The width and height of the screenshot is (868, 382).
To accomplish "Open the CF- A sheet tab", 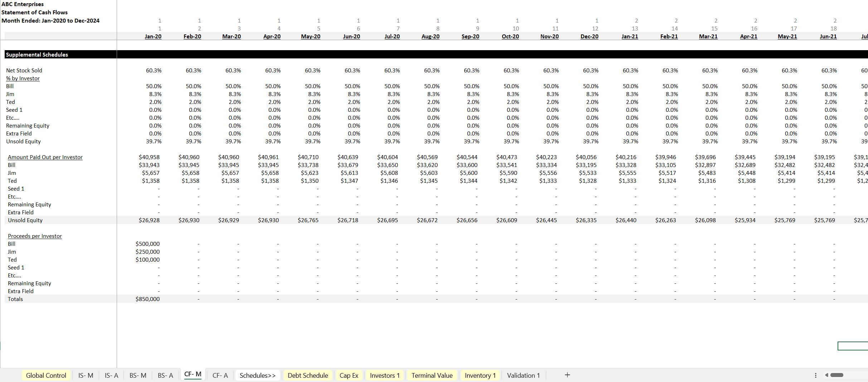I will [220, 375].
